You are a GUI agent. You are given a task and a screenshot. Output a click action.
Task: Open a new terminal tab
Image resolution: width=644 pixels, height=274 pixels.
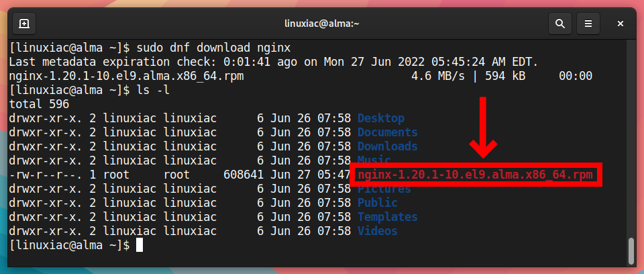coord(24,24)
